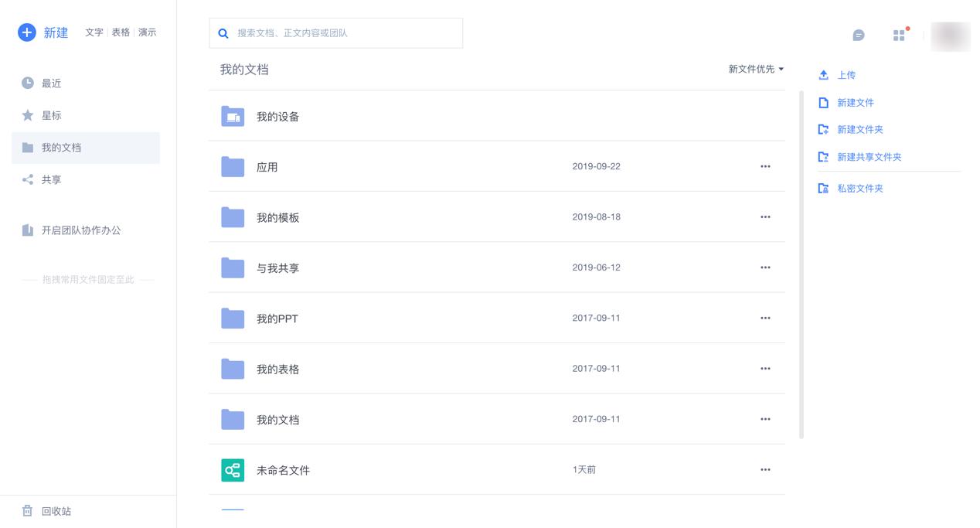980x528 pixels.
Task: Click the 上传 upload icon
Action: [824, 75]
